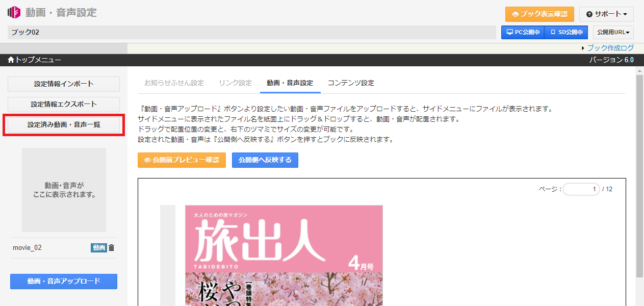The image size is (644, 306).
Task: Select the 動画・音声設定 tab
Action: 290,83
